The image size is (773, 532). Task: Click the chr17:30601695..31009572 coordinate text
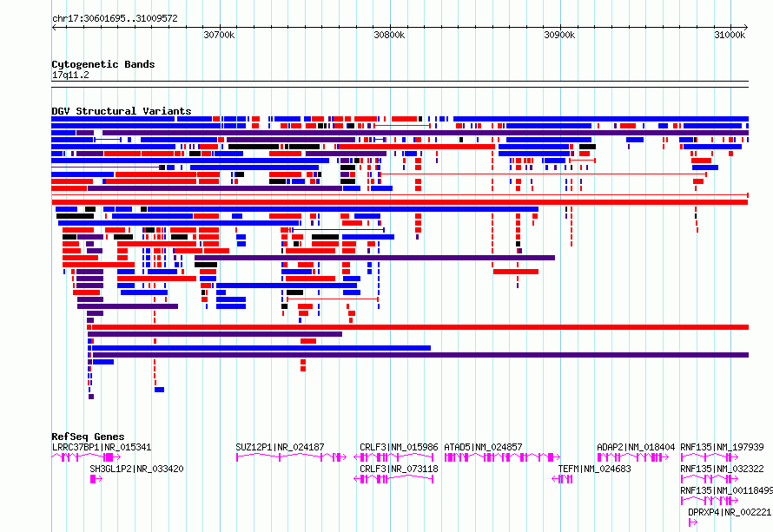pos(115,19)
